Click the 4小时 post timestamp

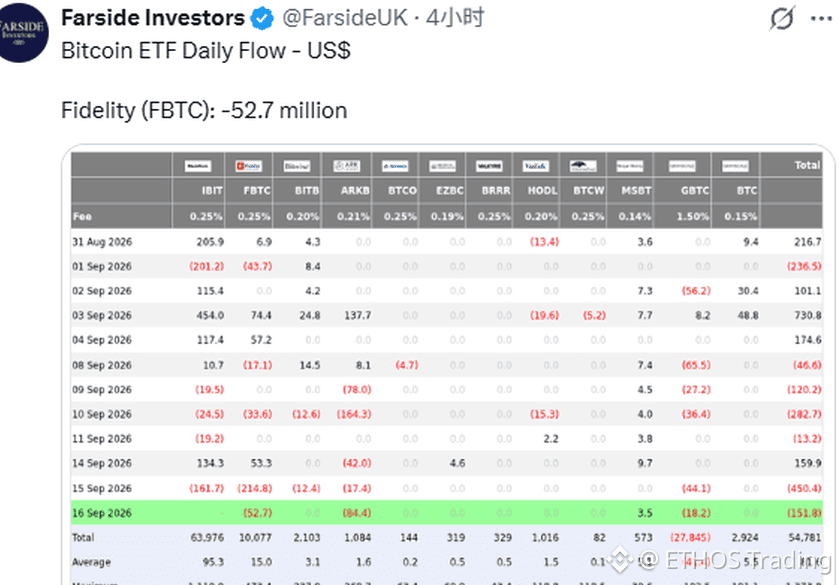[x=455, y=18]
